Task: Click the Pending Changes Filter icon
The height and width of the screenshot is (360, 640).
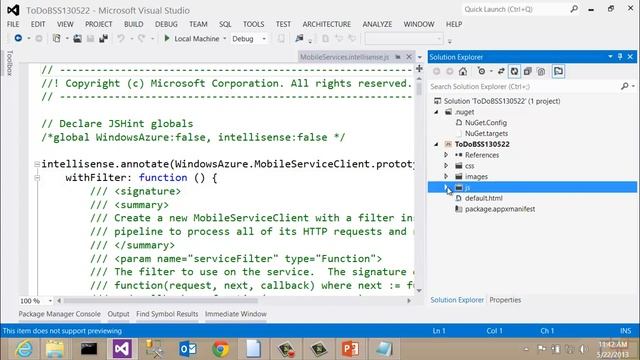Action: tap(482, 71)
